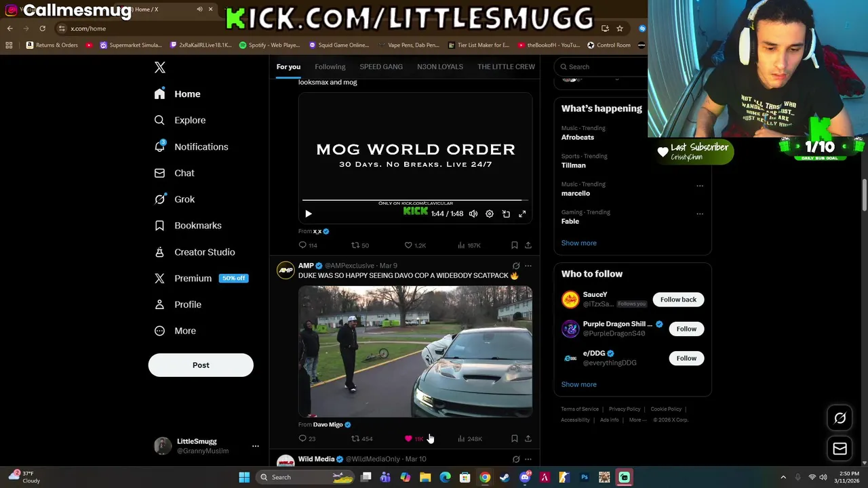Open video player settings gear
The image size is (868, 488).
pos(490,213)
